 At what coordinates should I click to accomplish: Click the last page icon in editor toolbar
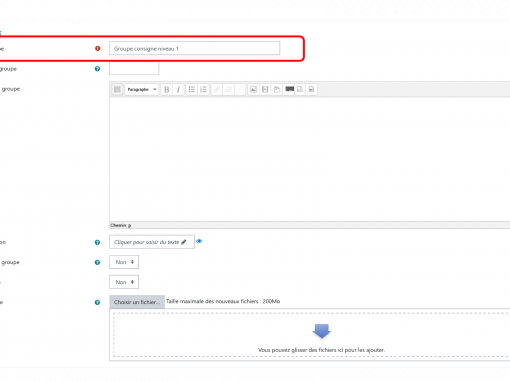(311, 89)
